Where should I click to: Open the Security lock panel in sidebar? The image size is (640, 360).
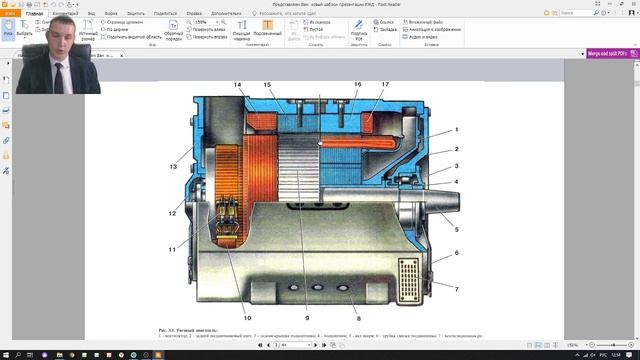point(6,156)
